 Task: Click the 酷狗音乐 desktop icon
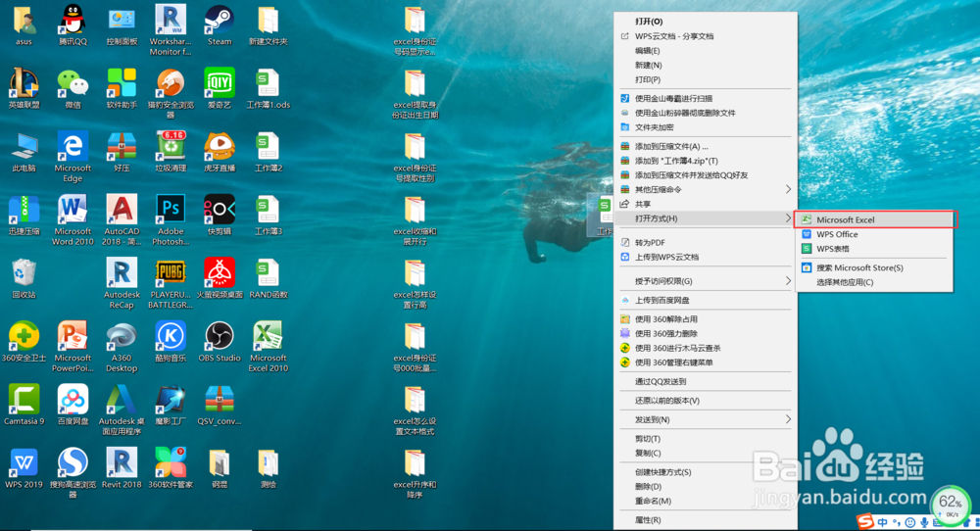coord(170,342)
